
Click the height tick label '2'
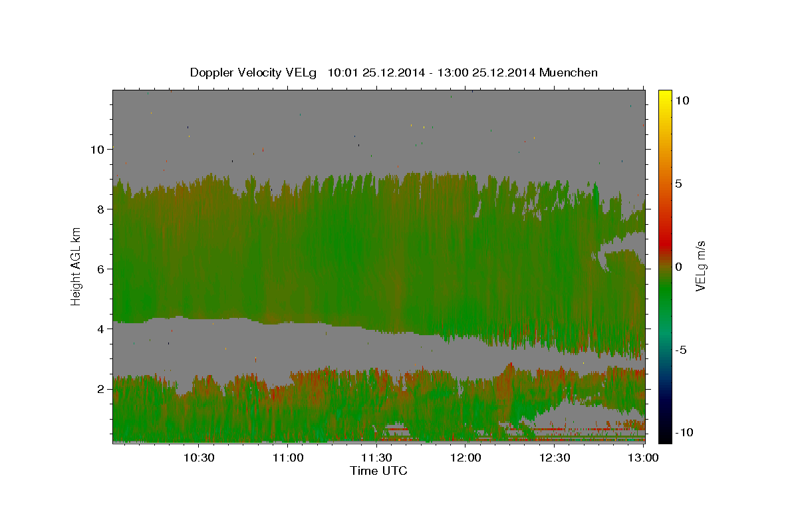[100, 389]
